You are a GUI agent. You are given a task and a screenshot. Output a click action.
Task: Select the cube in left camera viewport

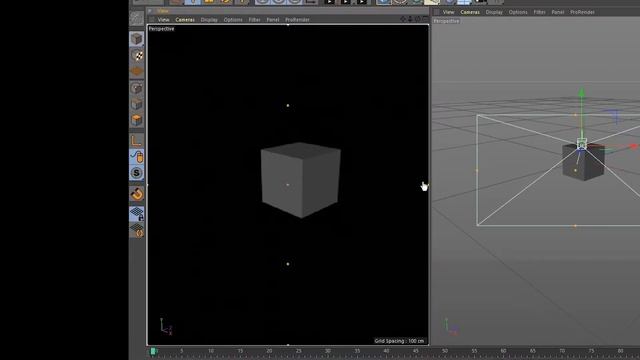click(x=301, y=180)
